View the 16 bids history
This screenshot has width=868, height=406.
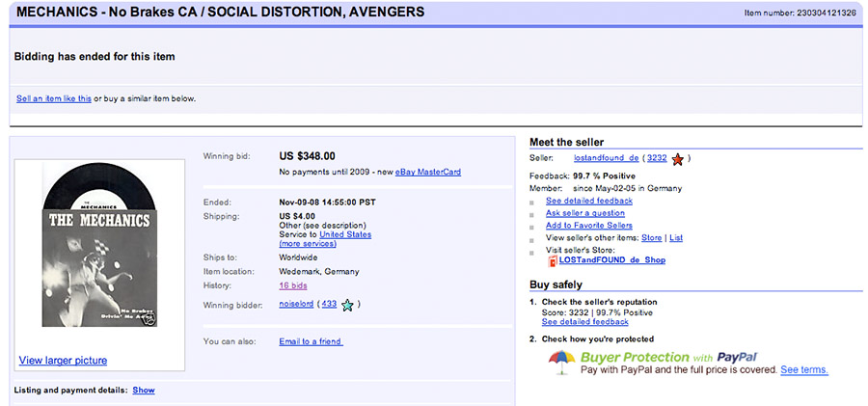point(292,286)
